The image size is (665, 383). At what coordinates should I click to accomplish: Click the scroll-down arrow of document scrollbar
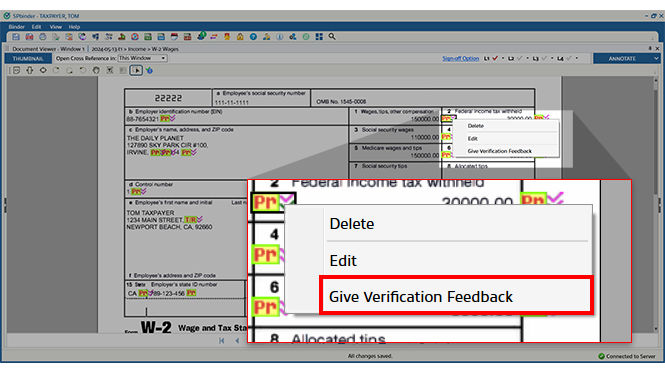click(x=656, y=329)
